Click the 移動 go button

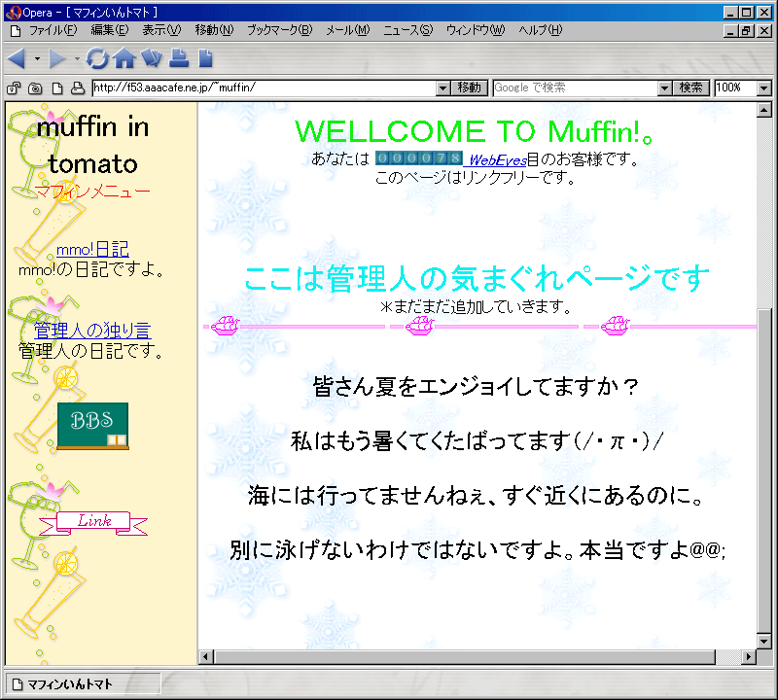tap(470, 87)
